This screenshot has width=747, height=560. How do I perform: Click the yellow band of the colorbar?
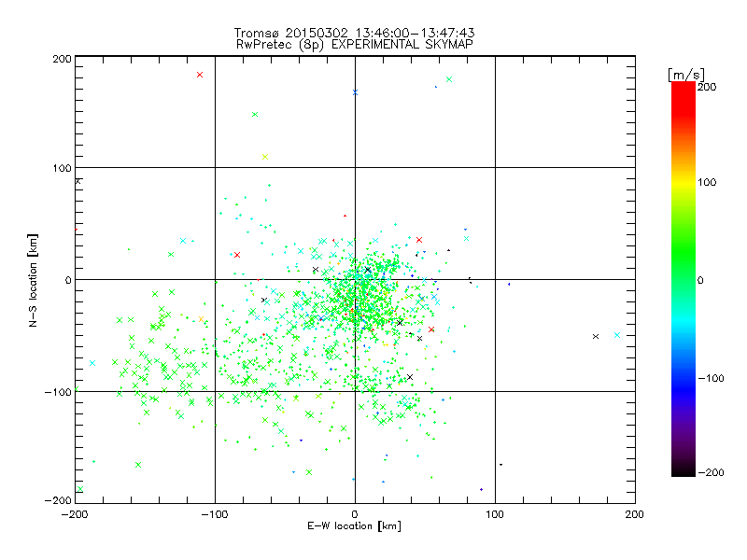pyautogui.click(x=684, y=183)
